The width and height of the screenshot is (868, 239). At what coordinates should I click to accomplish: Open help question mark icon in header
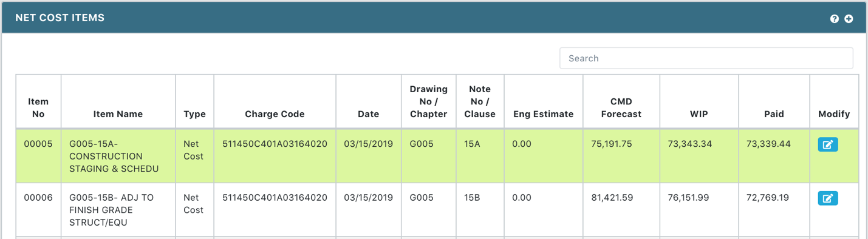(834, 19)
